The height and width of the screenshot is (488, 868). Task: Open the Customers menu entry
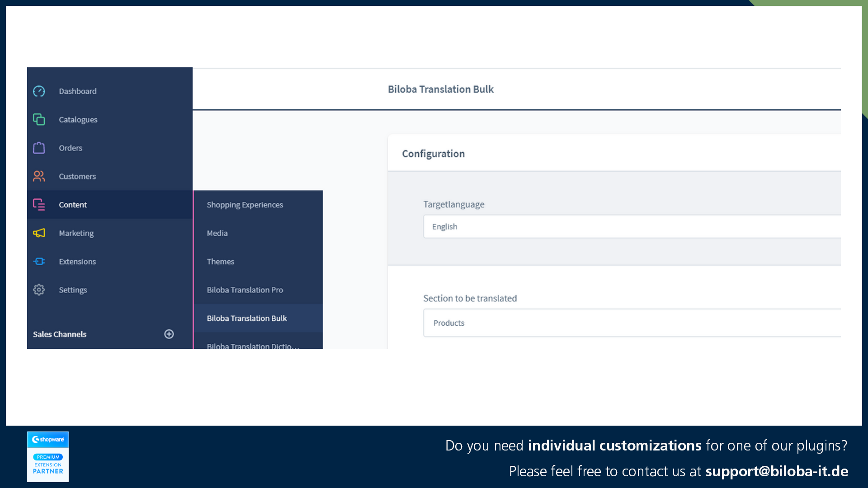coord(110,176)
